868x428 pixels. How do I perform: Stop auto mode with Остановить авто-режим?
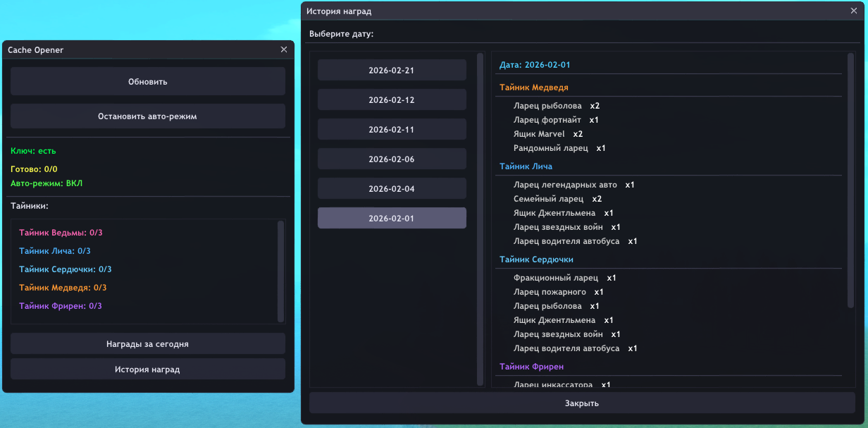point(147,116)
